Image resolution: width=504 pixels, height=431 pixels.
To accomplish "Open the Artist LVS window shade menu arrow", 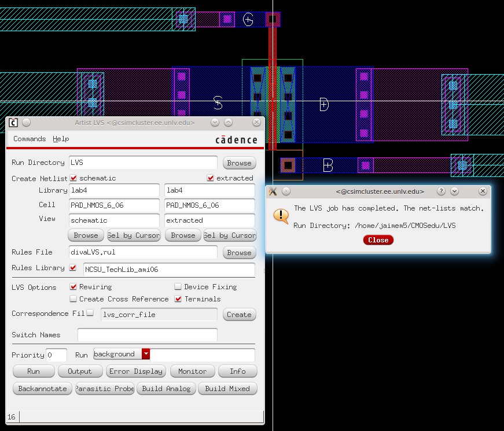I will [x=214, y=122].
